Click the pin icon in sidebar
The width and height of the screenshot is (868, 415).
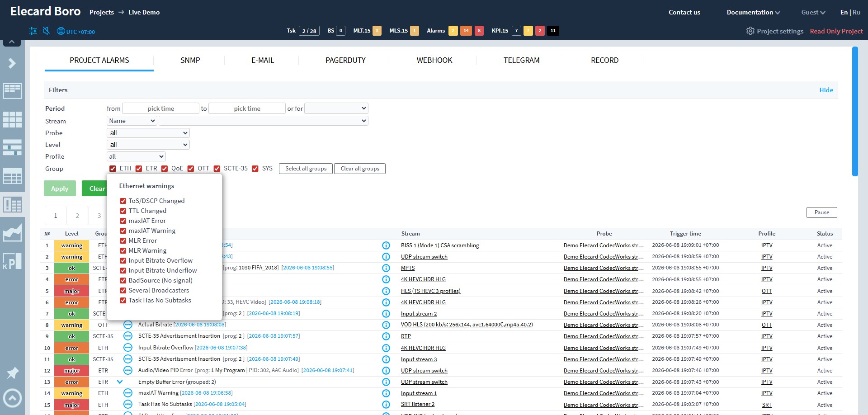pos(12,373)
